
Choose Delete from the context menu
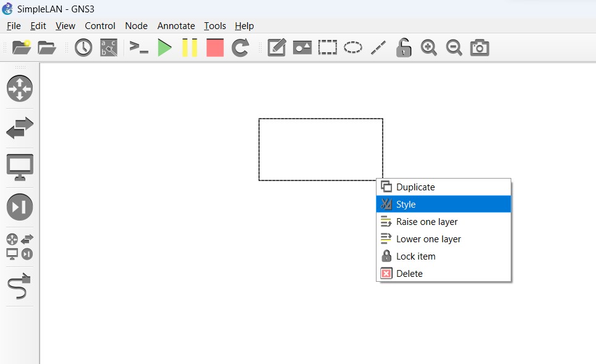point(443,274)
